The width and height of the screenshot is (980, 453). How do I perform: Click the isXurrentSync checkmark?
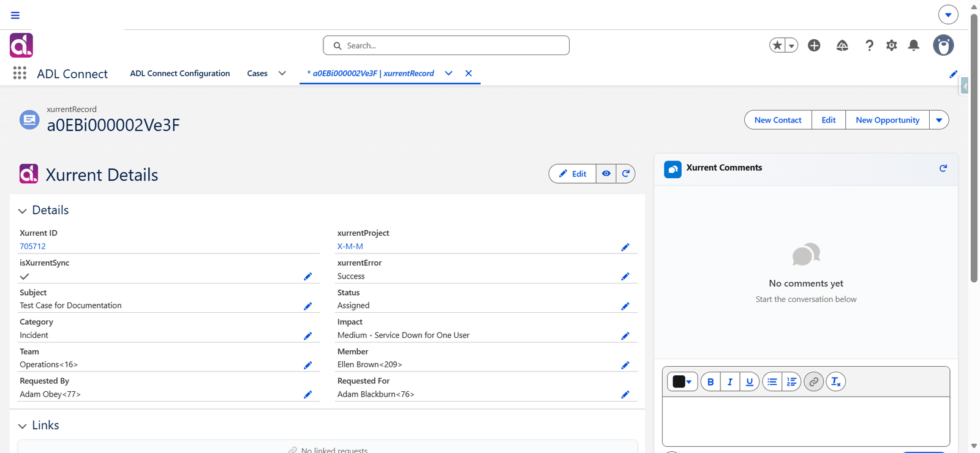(24, 276)
